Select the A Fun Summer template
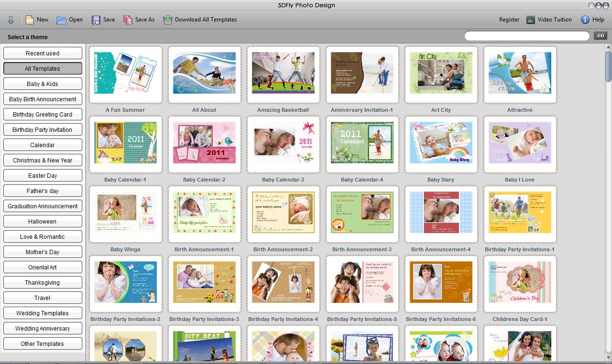The width and height of the screenshot is (612, 364). tap(126, 75)
